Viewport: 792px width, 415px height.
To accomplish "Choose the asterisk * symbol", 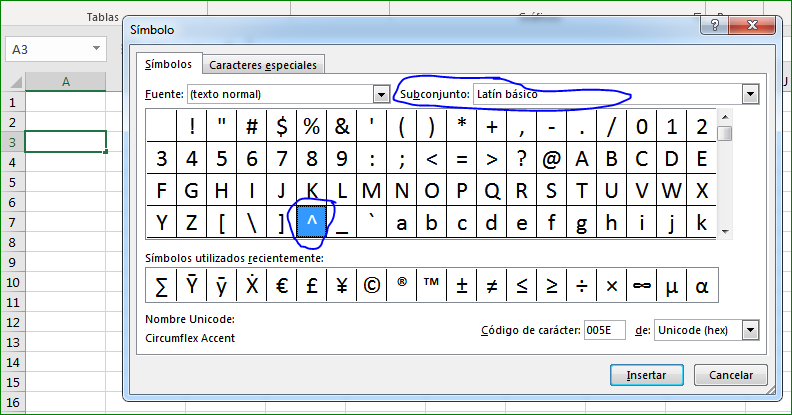I will [462, 126].
